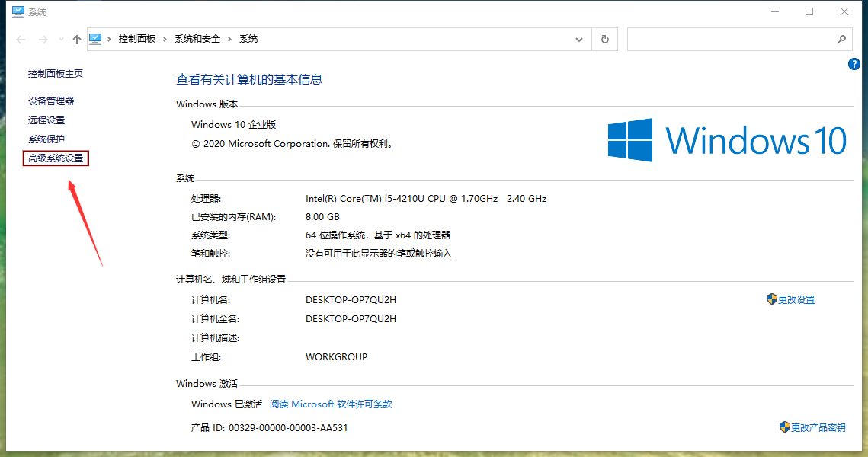868x457 pixels.
Task: Click the search magnifier icon
Action: pyautogui.click(x=841, y=40)
